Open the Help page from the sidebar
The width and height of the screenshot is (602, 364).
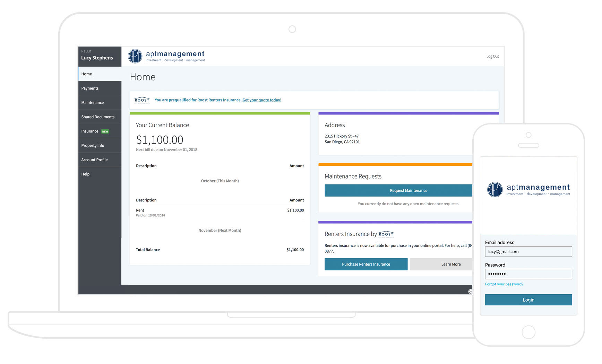tap(85, 174)
